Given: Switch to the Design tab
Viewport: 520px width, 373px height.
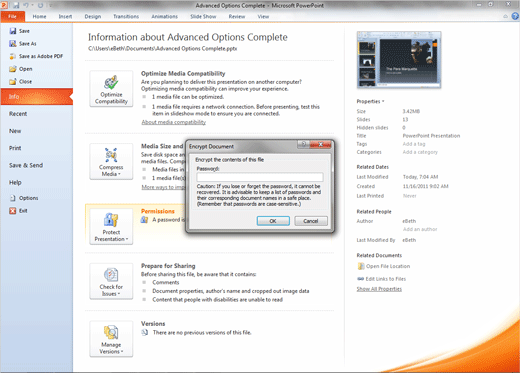Looking at the screenshot, I should 93,16.
